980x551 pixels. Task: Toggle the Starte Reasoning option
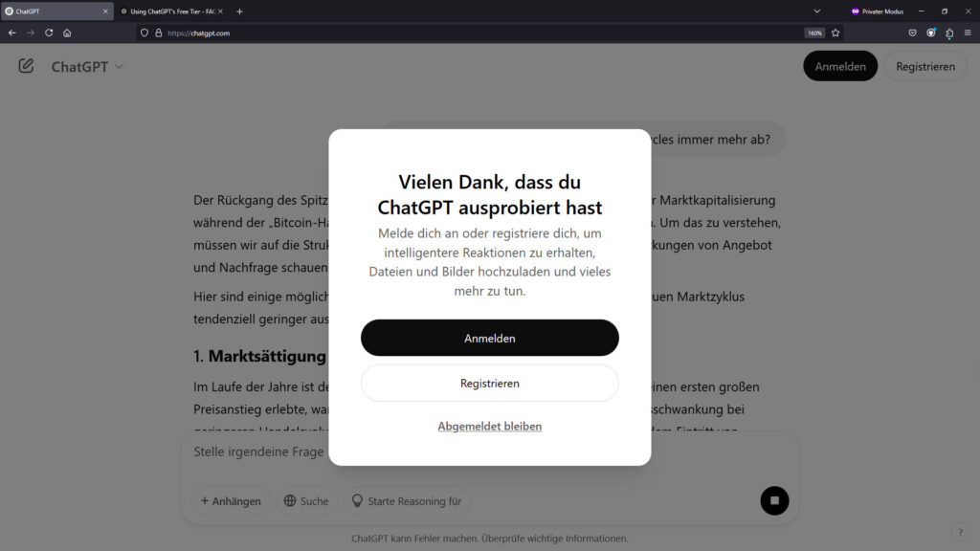[x=407, y=501]
